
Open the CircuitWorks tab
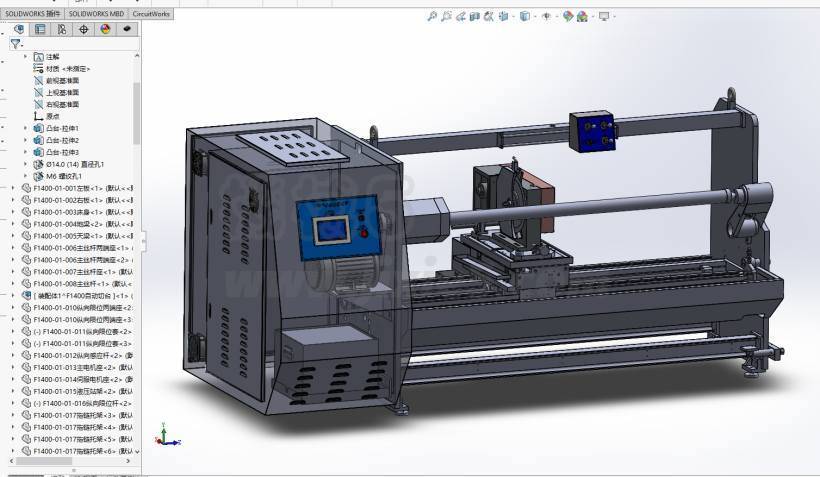(x=152, y=14)
